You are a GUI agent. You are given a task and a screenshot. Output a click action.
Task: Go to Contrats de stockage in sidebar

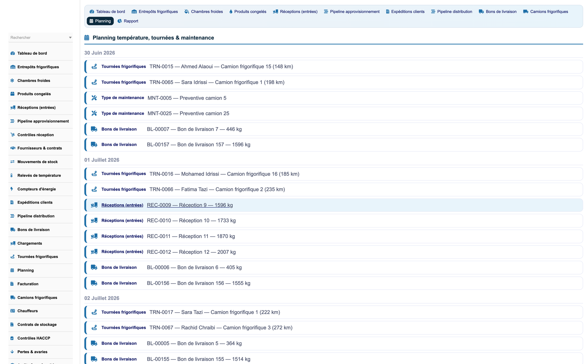point(40,324)
